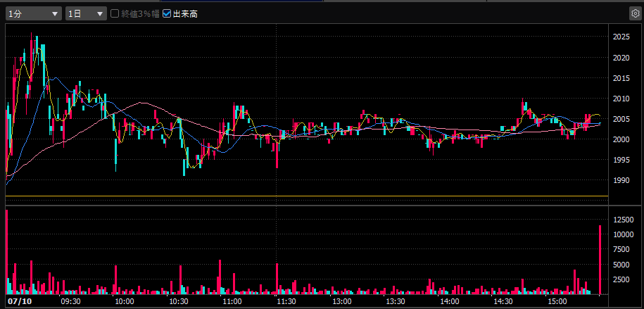
Task: Click the 10:30 time axis label
Action: tap(178, 301)
